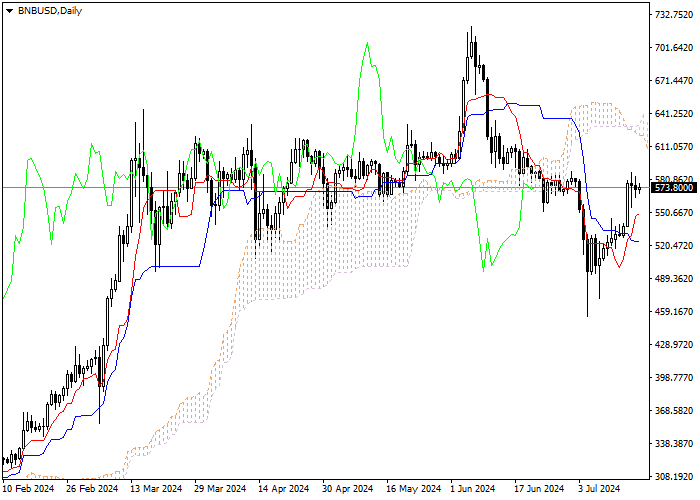Select price axis value 368.5820
Screen dimensions: 700x500
(674, 411)
